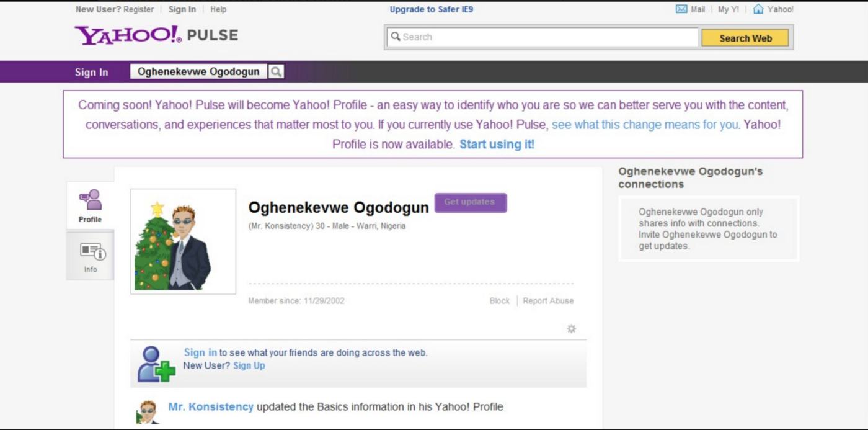Open the gear settings icon above updates
The image size is (868, 430).
(x=572, y=329)
